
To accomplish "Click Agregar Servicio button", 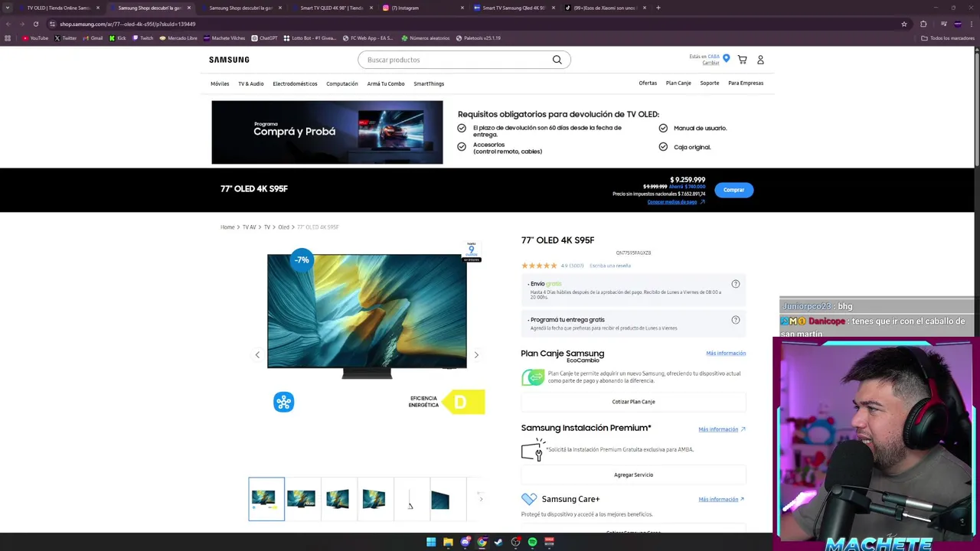I will (633, 474).
